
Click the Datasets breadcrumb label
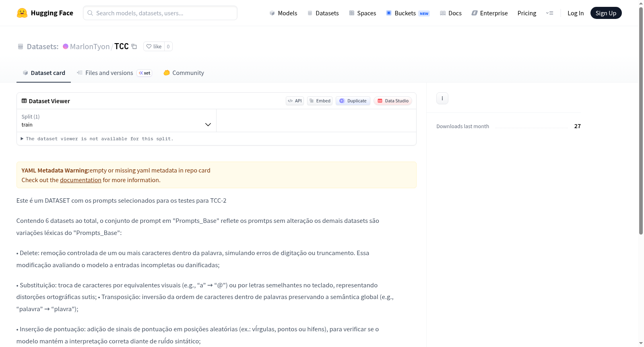pos(43,46)
